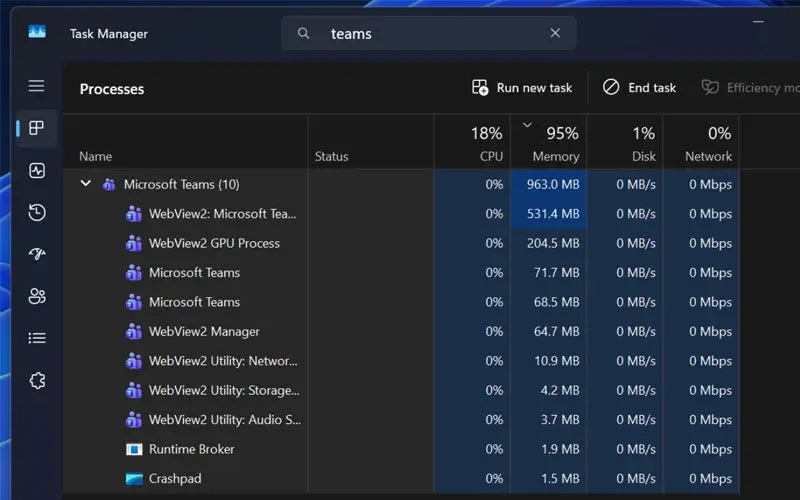Click the Efficiency mode button
This screenshot has height=500, width=800.
click(x=750, y=88)
